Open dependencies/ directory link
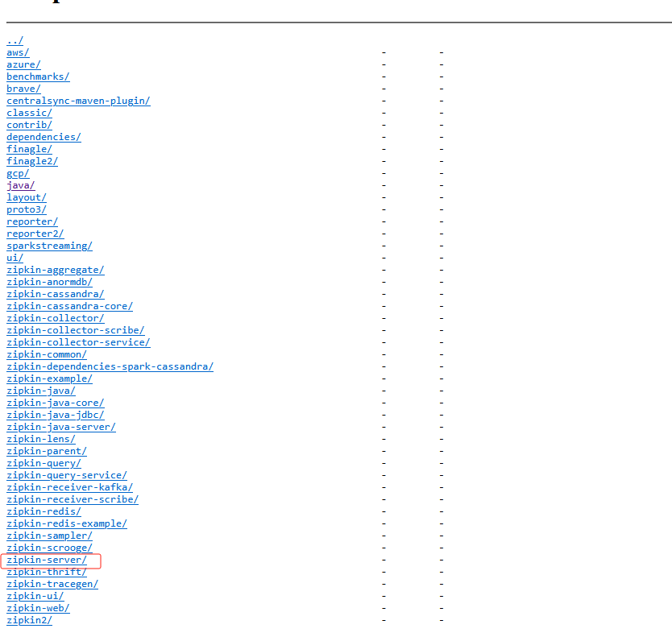Viewport: 672px width, 637px height. pyautogui.click(x=44, y=137)
